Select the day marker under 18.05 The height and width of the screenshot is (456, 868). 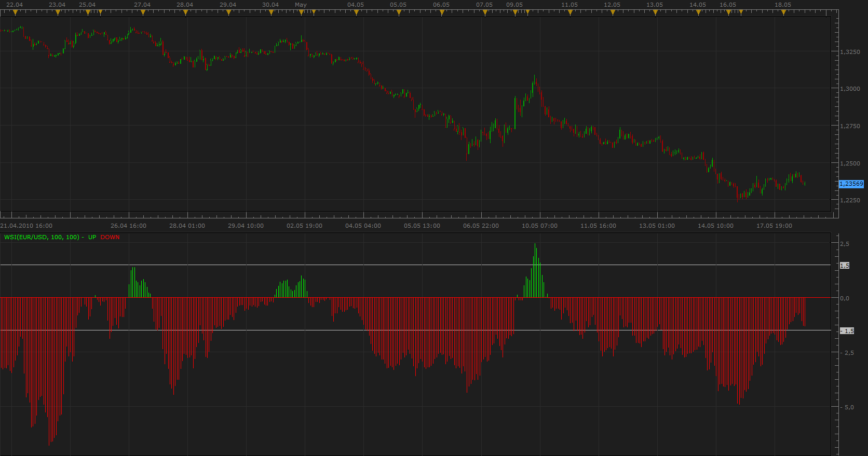(784, 12)
